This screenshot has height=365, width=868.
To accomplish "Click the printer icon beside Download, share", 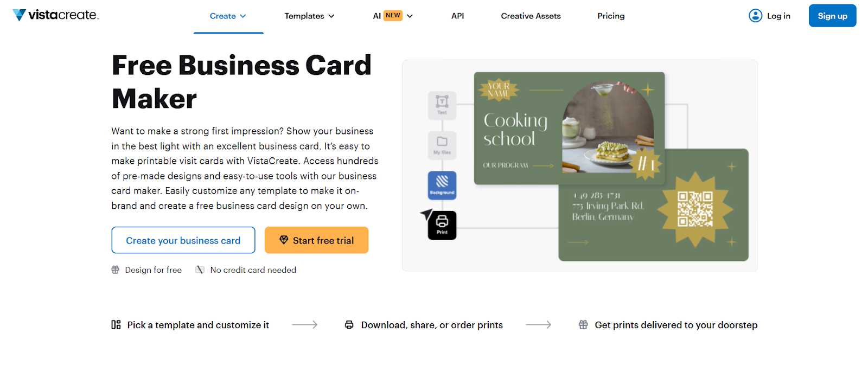I will pos(349,325).
